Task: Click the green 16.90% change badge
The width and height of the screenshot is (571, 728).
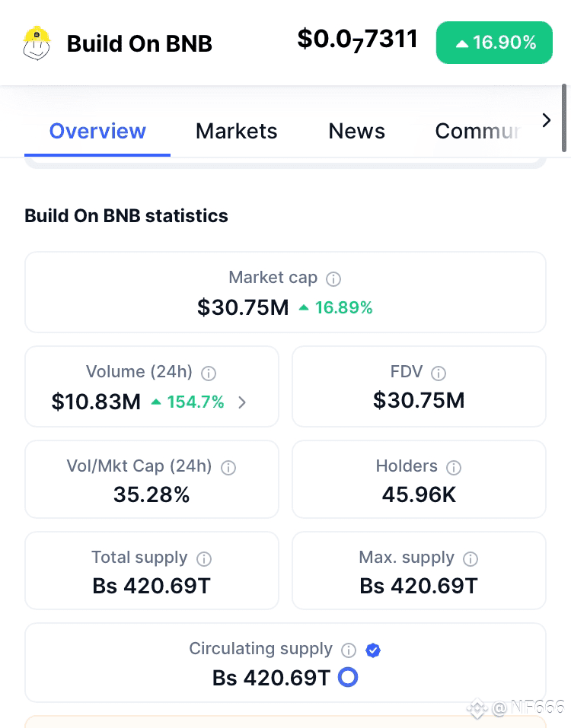Action: point(494,43)
